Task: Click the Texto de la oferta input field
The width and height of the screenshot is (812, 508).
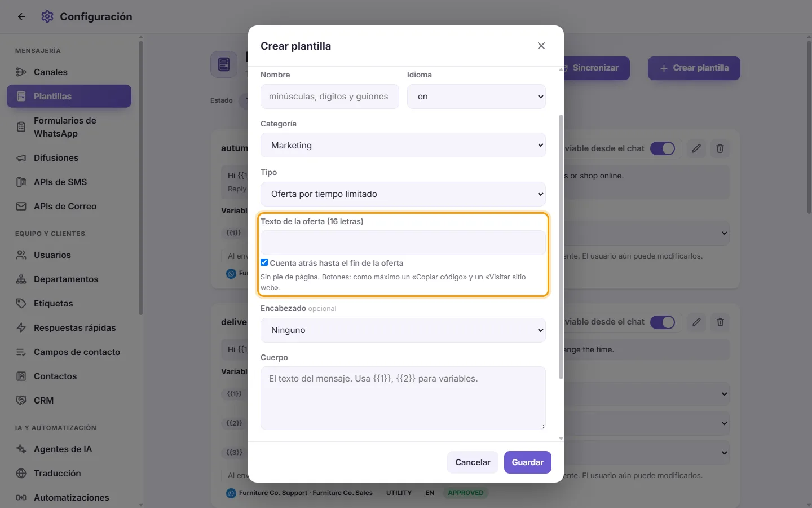Action: (403, 243)
